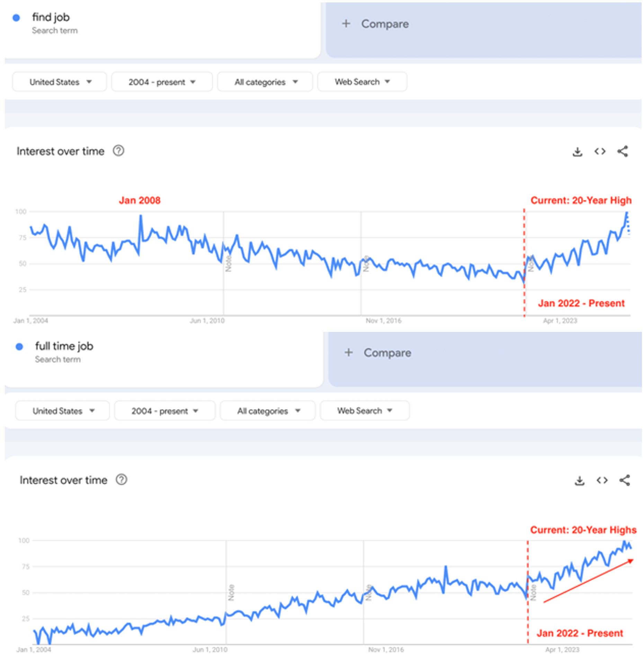Open help icon beside bottom Interest over time
Screen dimensions: 644x661
tap(122, 480)
